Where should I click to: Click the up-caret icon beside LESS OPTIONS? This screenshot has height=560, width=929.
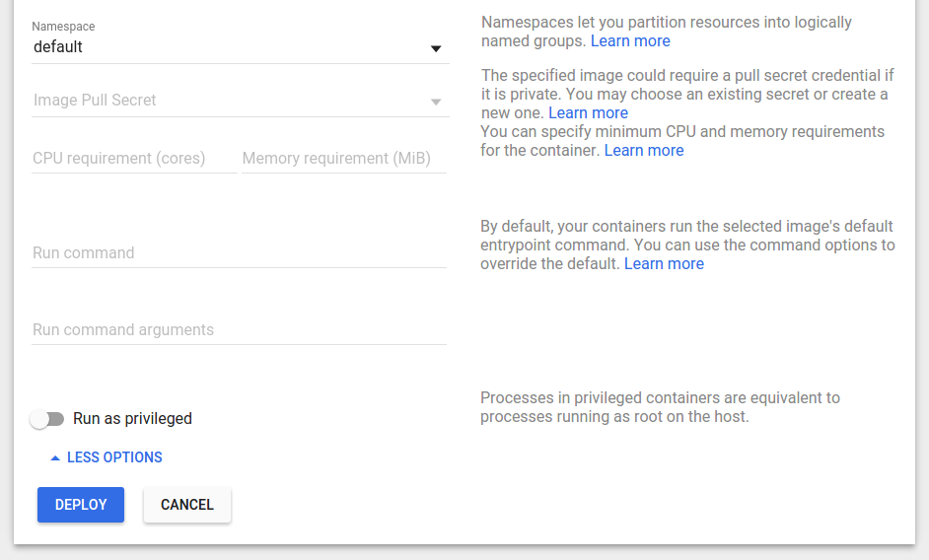pos(55,458)
